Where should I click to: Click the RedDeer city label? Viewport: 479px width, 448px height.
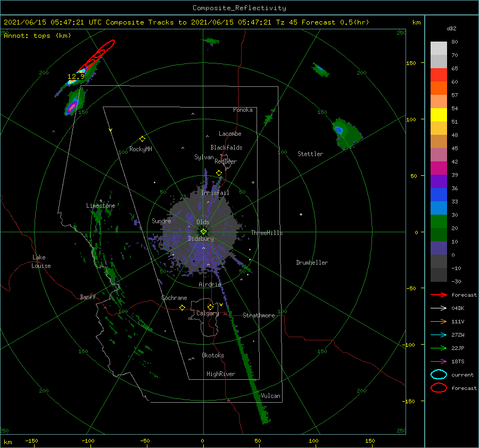click(x=226, y=161)
